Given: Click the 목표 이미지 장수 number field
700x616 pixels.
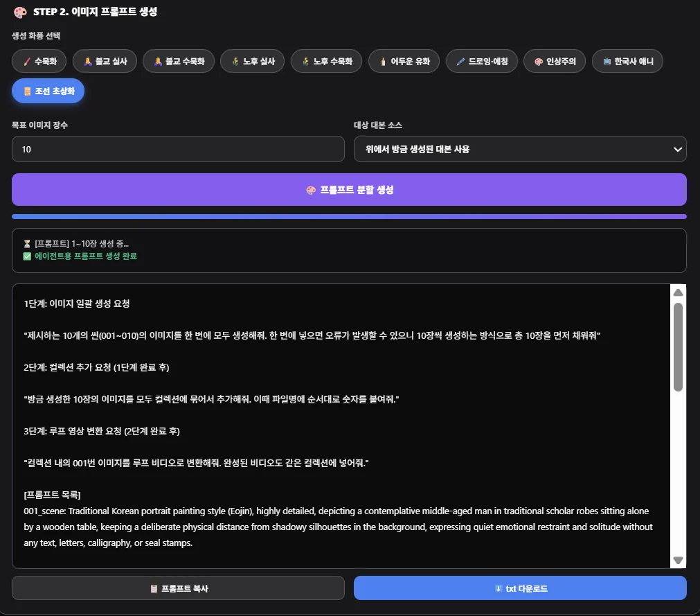Looking at the screenshot, I should (178, 149).
